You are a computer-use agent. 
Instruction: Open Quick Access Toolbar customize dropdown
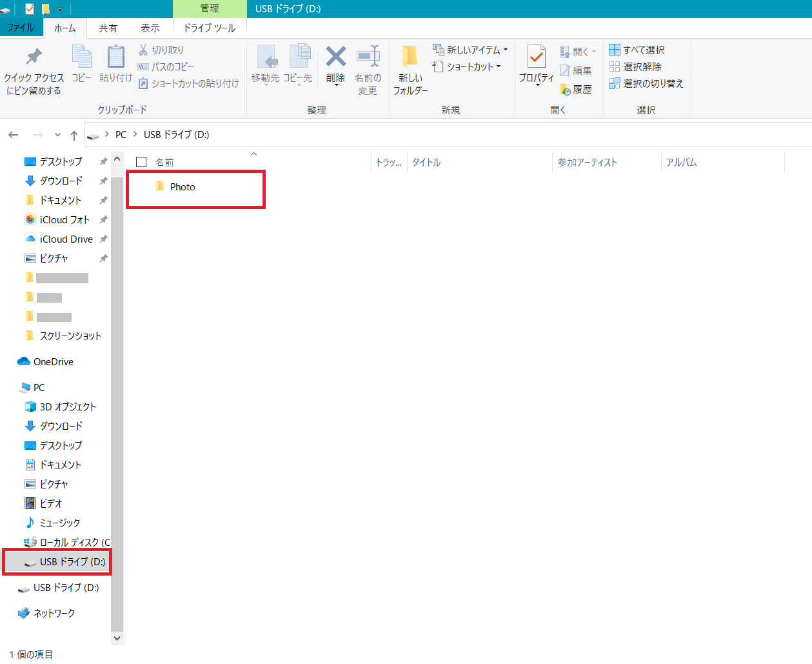click(60, 9)
